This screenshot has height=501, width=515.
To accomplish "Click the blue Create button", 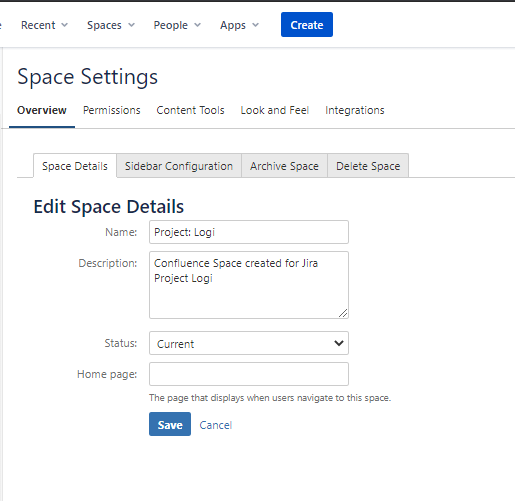I will pyautogui.click(x=307, y=25).
